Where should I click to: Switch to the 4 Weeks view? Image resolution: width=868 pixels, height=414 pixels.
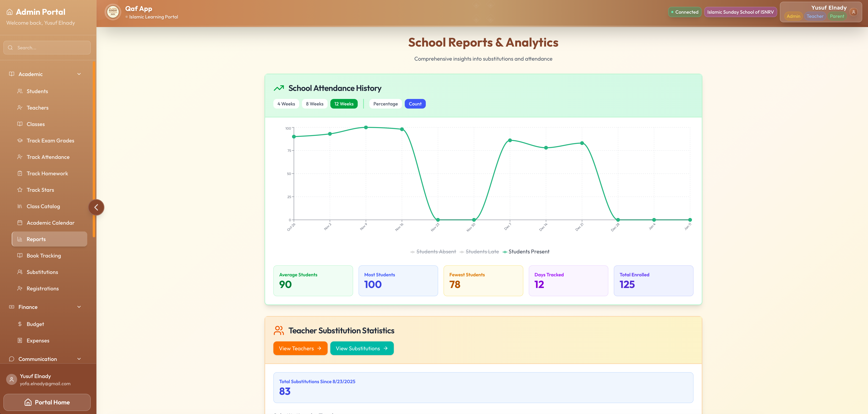[x=286, y=104]
